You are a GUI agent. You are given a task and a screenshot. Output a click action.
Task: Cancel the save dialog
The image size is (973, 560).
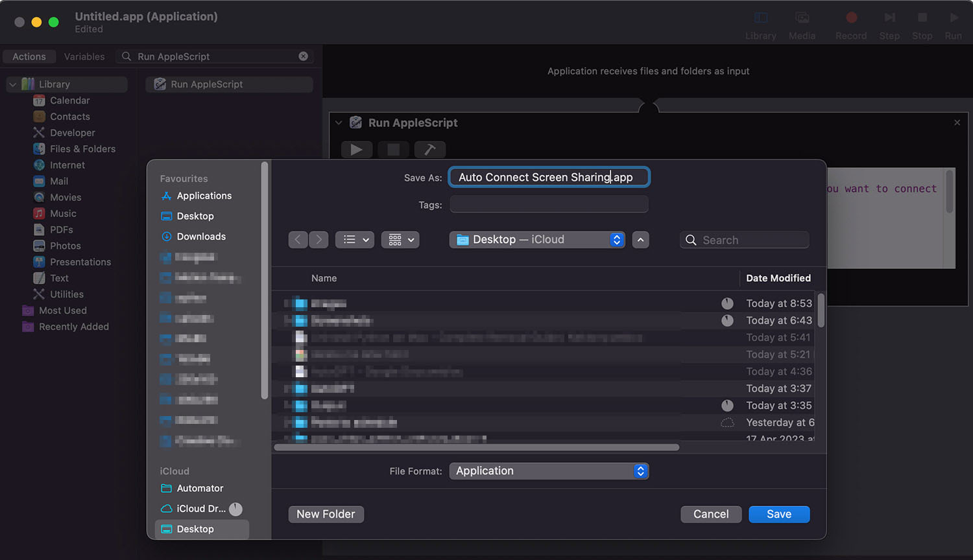coord(711,514)
